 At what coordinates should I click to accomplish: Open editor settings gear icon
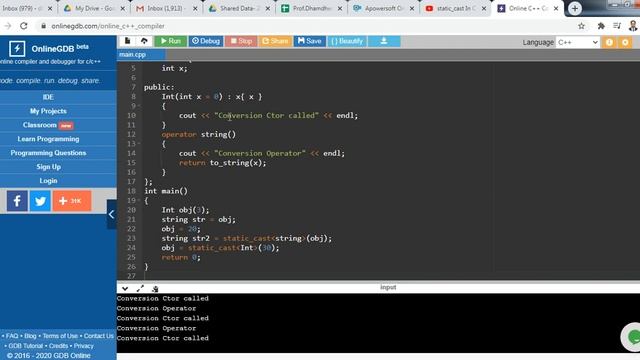click(x=625, y=42)
